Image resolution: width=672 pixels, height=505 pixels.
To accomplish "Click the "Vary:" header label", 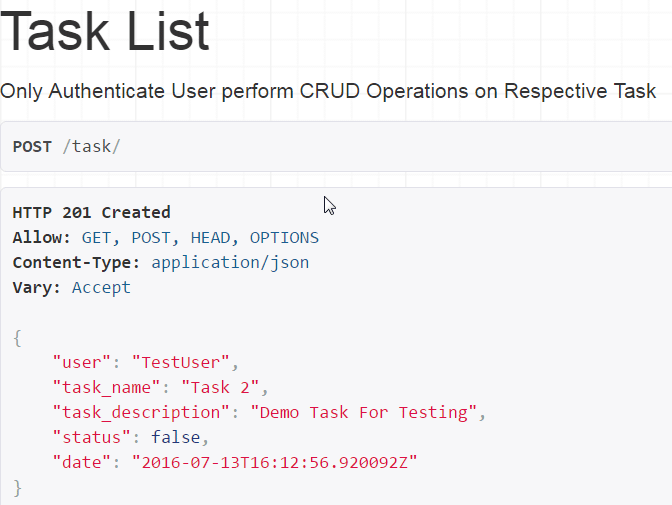I will [37, 288].
